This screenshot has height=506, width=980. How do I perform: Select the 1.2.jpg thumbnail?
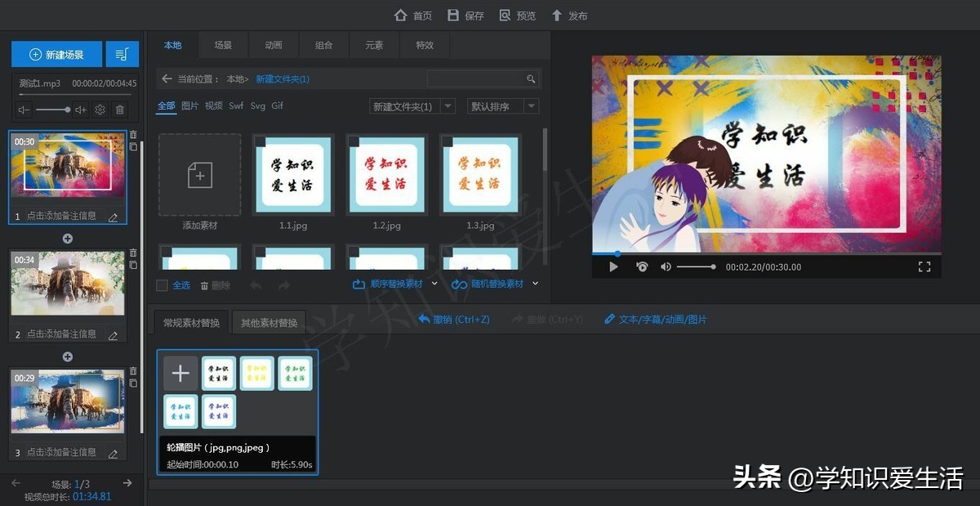[386, 174]
